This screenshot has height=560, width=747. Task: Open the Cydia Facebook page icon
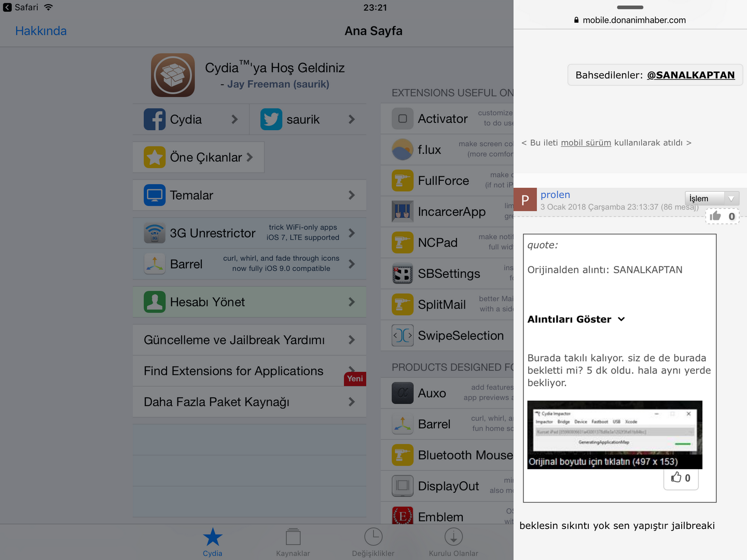[x=155, y=119]
